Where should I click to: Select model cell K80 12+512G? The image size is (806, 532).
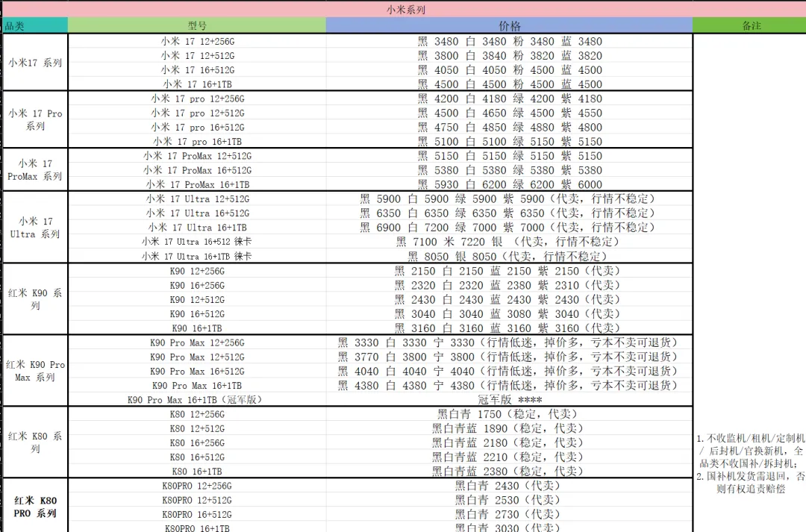click(197, 429)
